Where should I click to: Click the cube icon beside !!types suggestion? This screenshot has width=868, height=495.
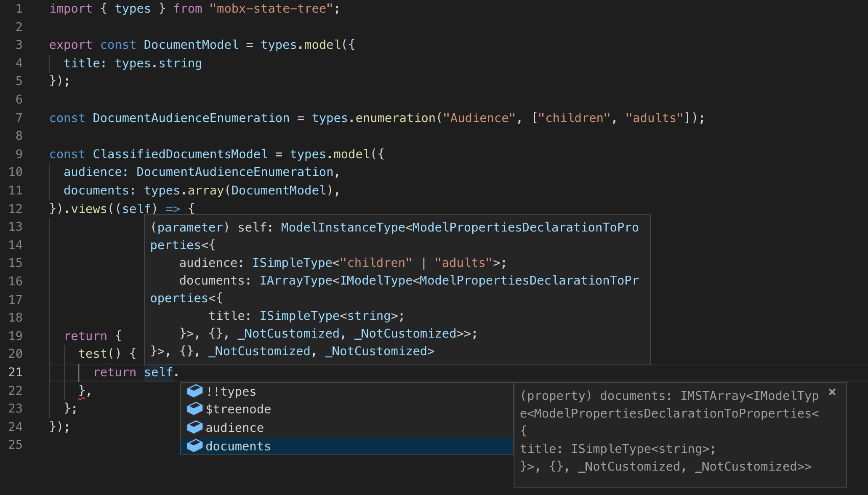[x=194, y=391]
